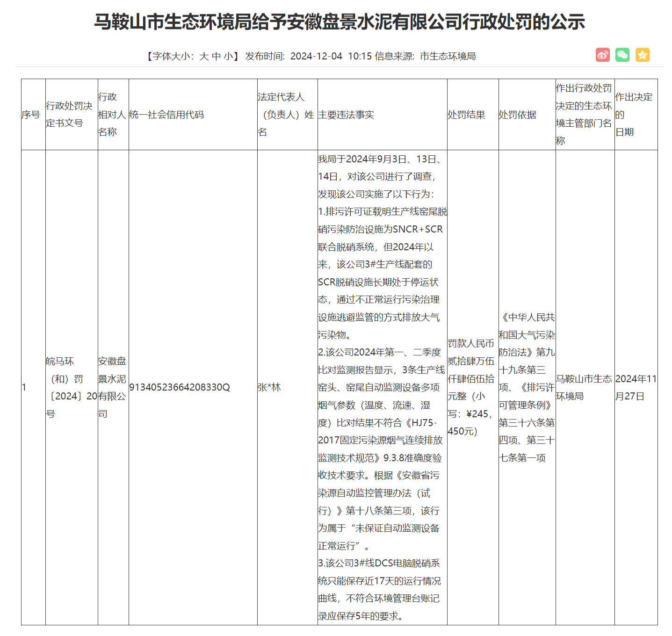Click the article title heading

pyautogui.click(x=340, y=22)
